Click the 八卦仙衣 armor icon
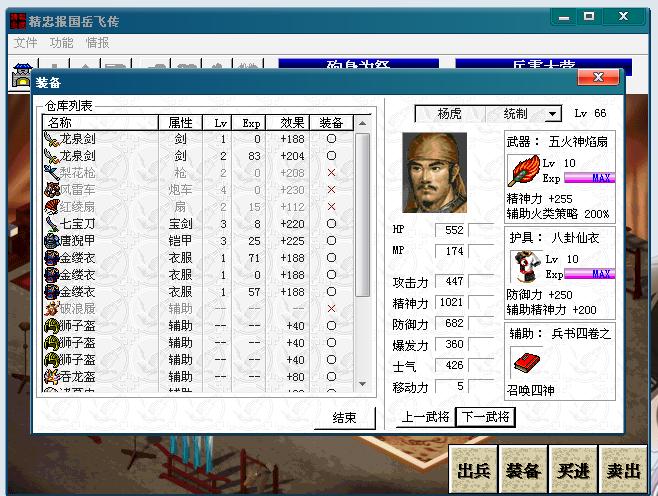Viewport: 658px width, 496px height. click(526, 266)
